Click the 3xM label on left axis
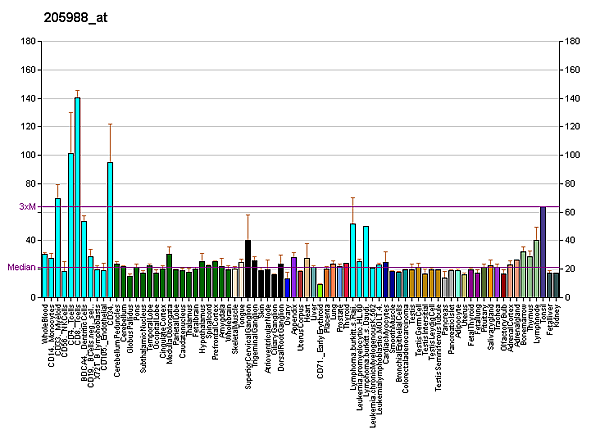Image resolution: width=600 pixels, height=434 pixels. tap(28, 207)
